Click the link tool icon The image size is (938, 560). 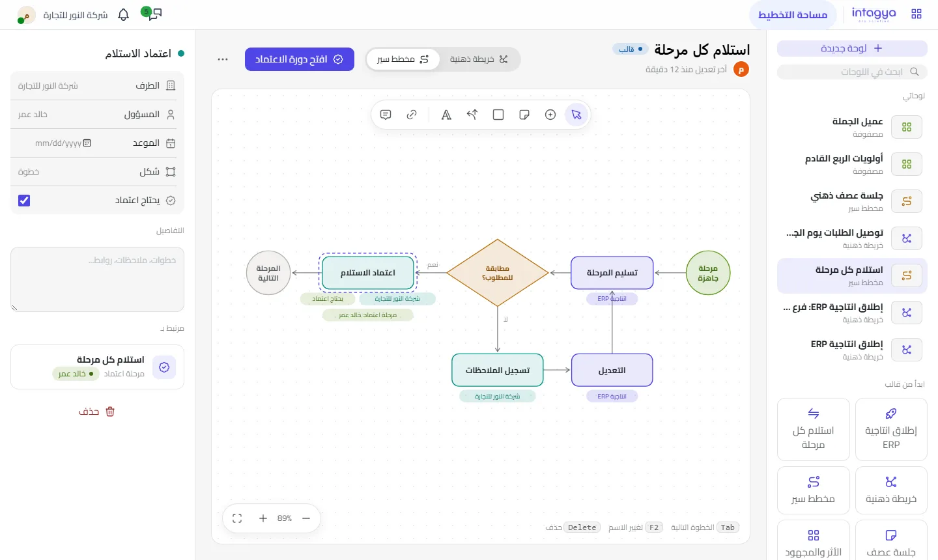coord(412,115)
